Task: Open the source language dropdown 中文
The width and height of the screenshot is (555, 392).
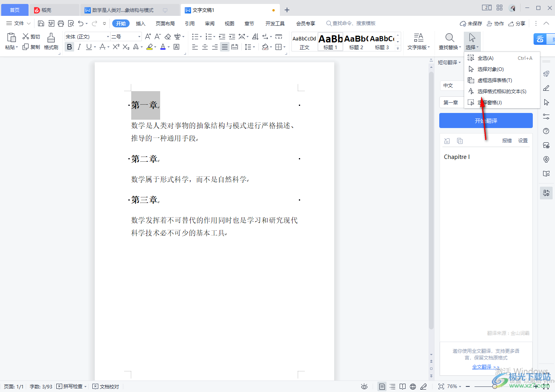Action: [452, 86]
